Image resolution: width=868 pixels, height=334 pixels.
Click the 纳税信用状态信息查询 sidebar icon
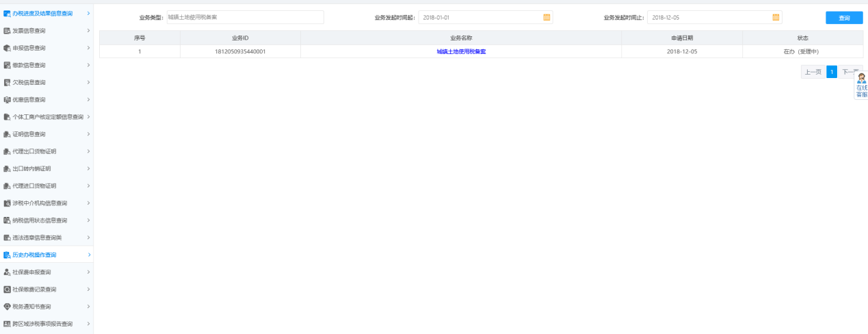[x=7, y=220]
